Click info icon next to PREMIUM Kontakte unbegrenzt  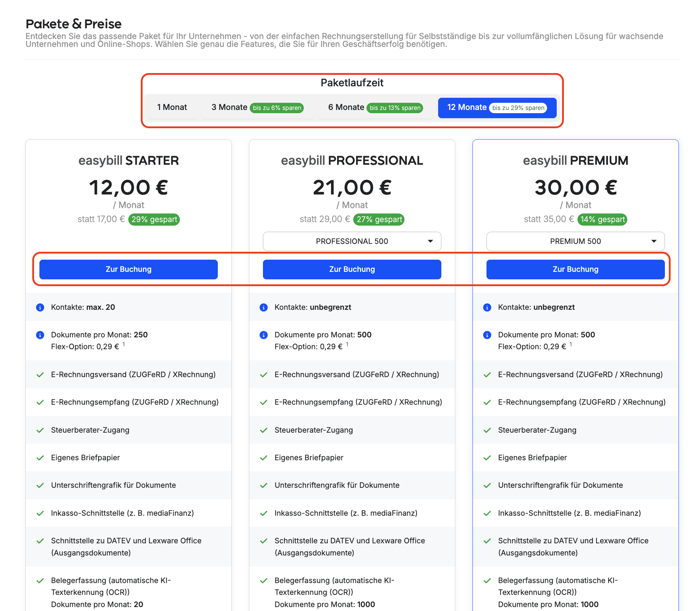coord(487,307)
